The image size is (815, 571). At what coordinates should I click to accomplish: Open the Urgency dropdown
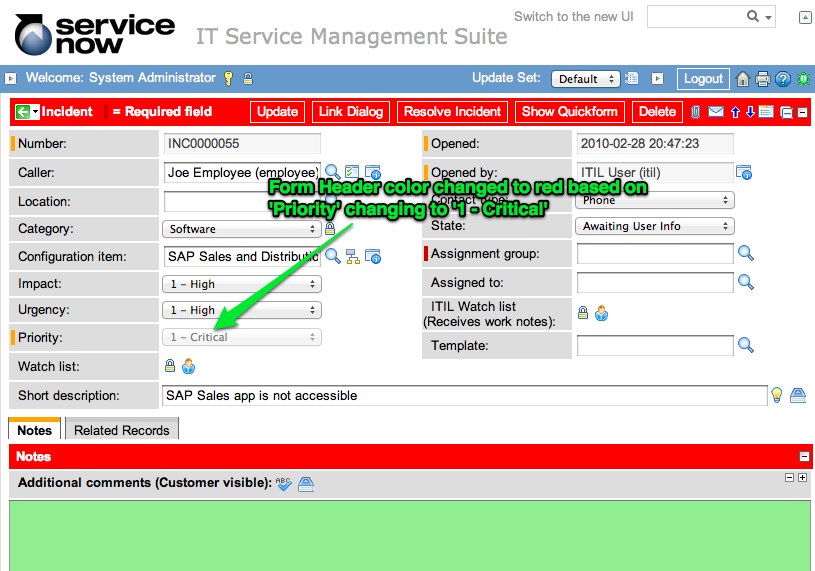pos(242,310)
